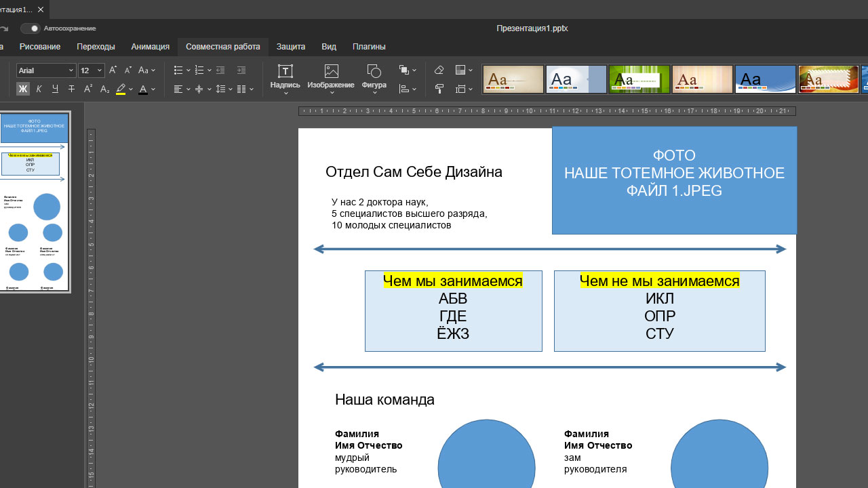This screenshot has height=488, width=868.
Task: Apply the peach striped theme thumbnail
Action: tap(703, 79)
